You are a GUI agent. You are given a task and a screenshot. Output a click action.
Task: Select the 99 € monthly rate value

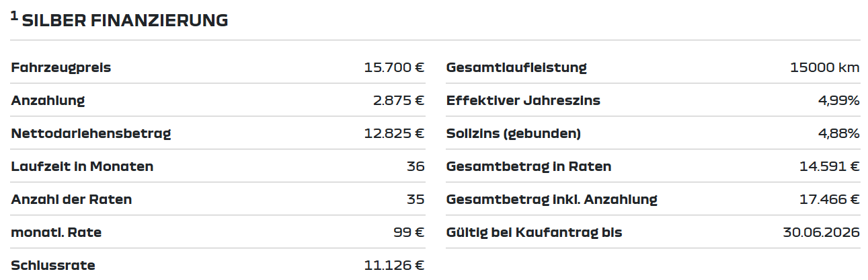[x=409, y=232]
